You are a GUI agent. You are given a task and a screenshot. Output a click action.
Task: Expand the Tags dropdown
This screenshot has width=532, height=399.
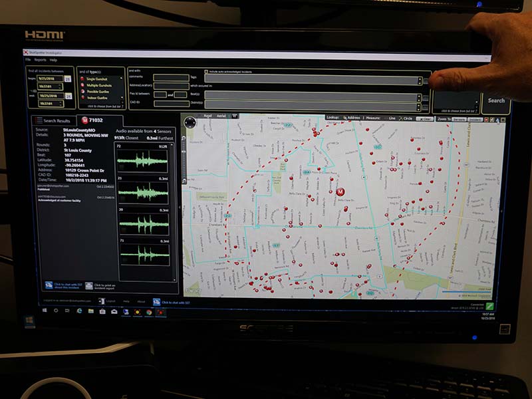(420, 80)
